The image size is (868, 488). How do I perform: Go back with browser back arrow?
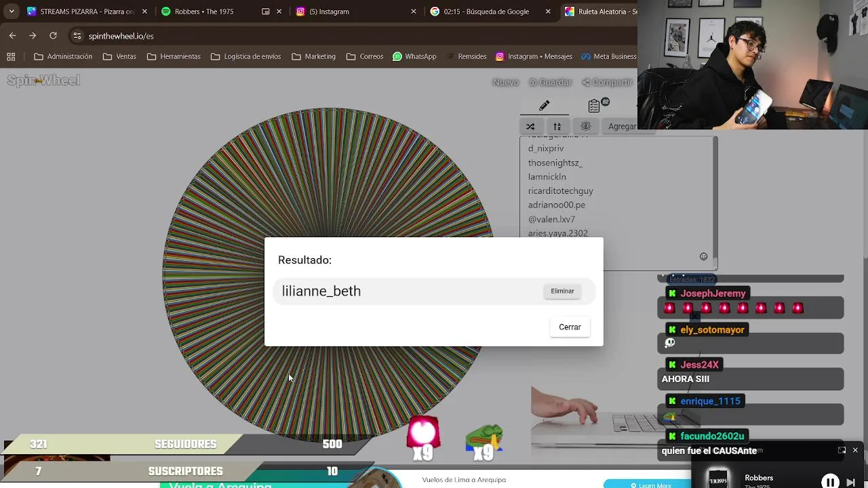click(x=13, y=35)
